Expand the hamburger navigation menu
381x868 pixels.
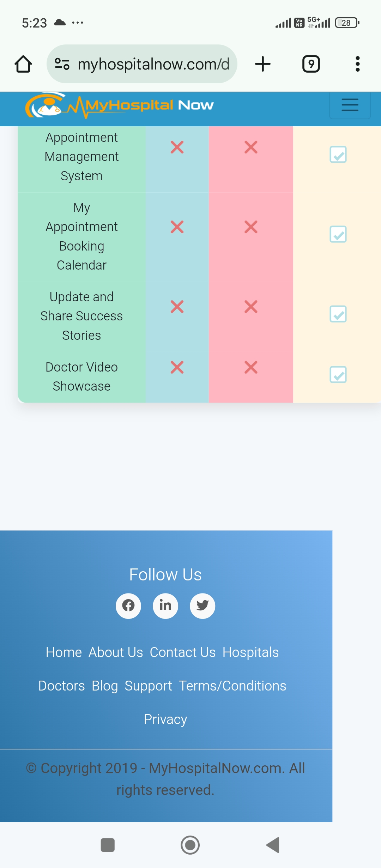click(350, 105)
